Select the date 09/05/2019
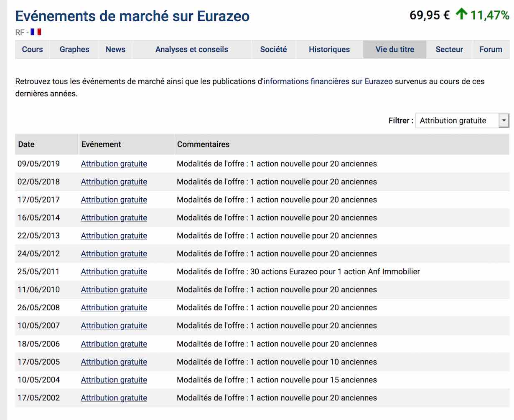Image resolution: width=514 pixels, height=420 pixels. pyautogui.click(x=38, y=164)
